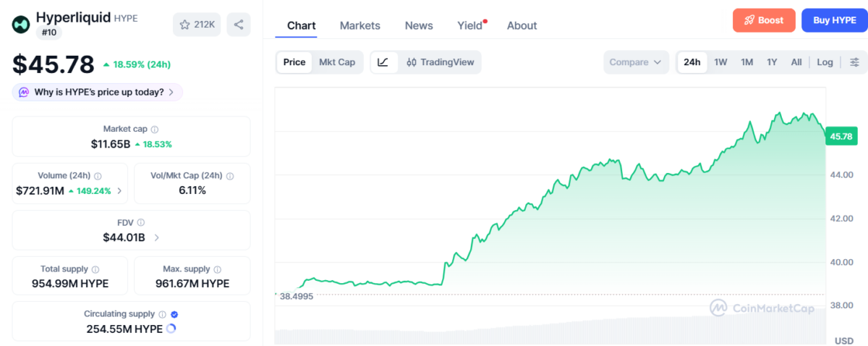Select the 1M time range
Viewport: 868px width, 346px height.
point(747,62)
